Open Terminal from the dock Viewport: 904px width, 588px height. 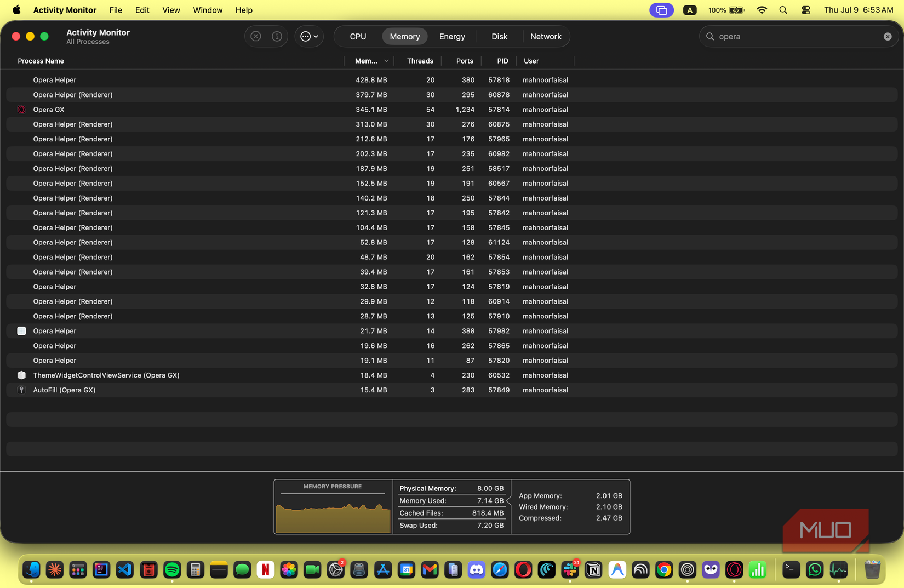(x=791, y=570)
